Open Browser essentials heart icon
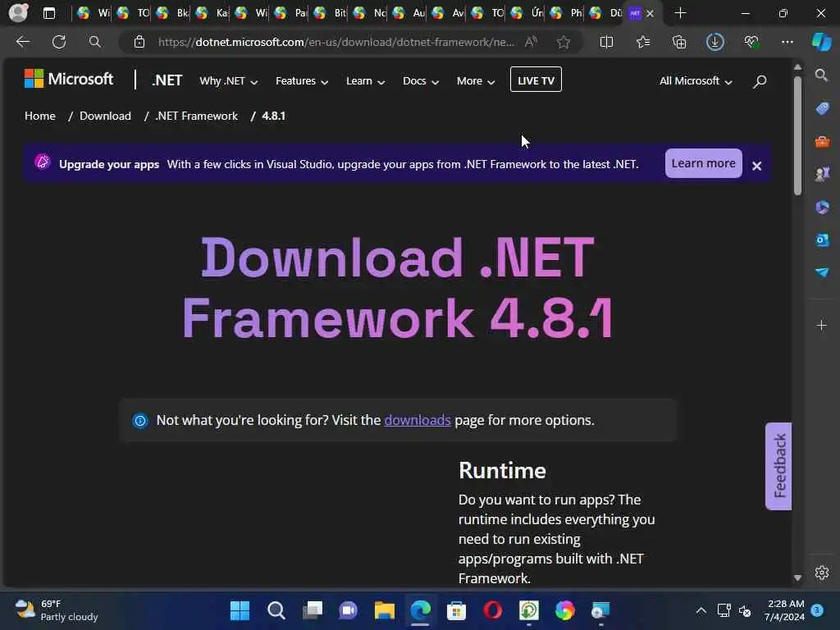840x630 pixels. [x=751, y=42]
